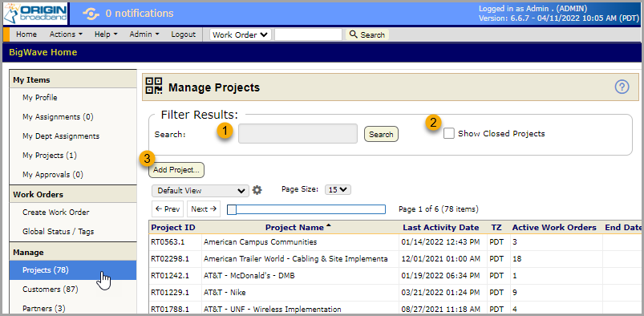Open project RT02298.1
This screenshot has height=316, width=644.
(170, 259)
